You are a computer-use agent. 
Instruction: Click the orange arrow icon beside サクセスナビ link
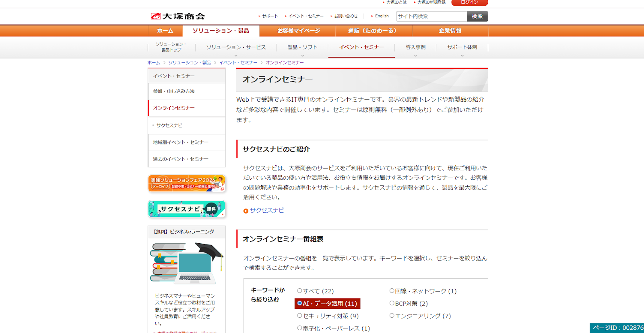click(x=246, y=211)
